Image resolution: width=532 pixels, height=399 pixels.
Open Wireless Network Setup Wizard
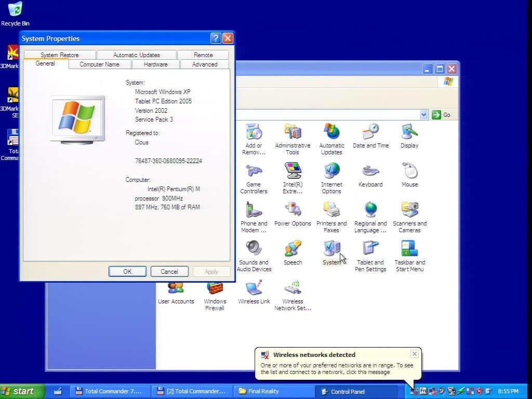(x=292, y=295)
